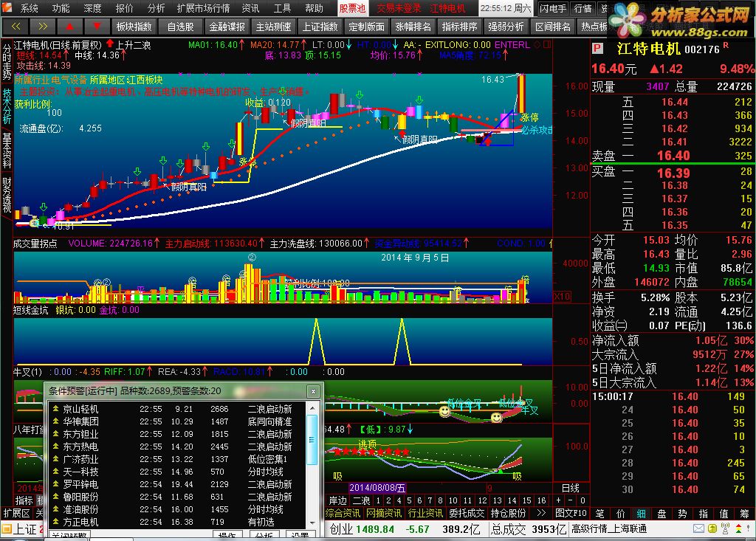This screenshot has height=541, width=756.
Task: Click the 指标排序 toolbar button
Action: click(x=459, y=27)
